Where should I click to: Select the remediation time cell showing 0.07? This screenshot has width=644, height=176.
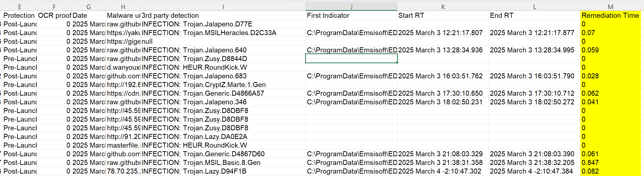click(x=610, y=33)
